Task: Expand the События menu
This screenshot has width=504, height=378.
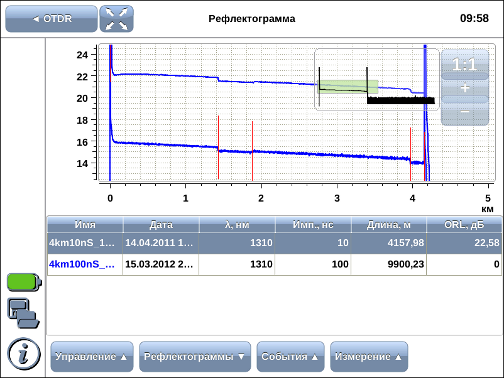Action: 290,356
